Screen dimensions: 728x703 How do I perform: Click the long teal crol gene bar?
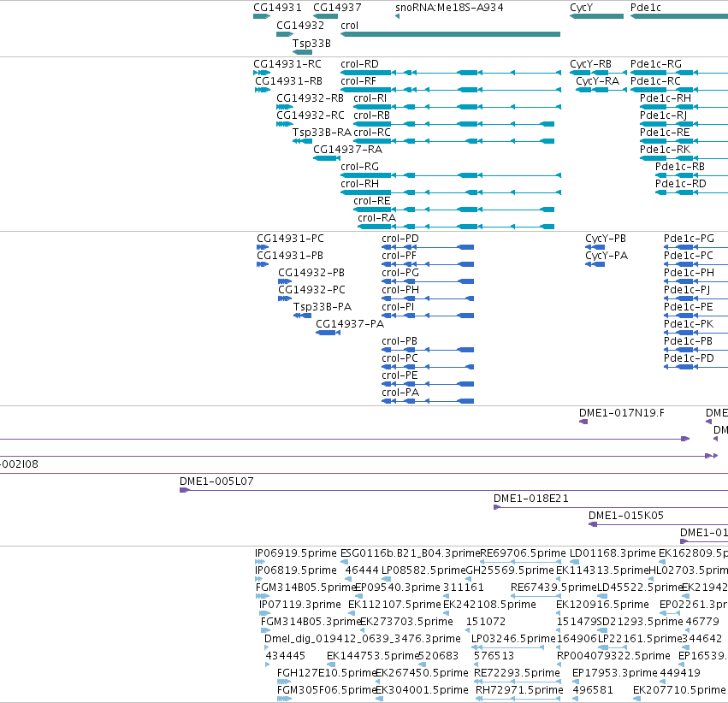(450, 34)
